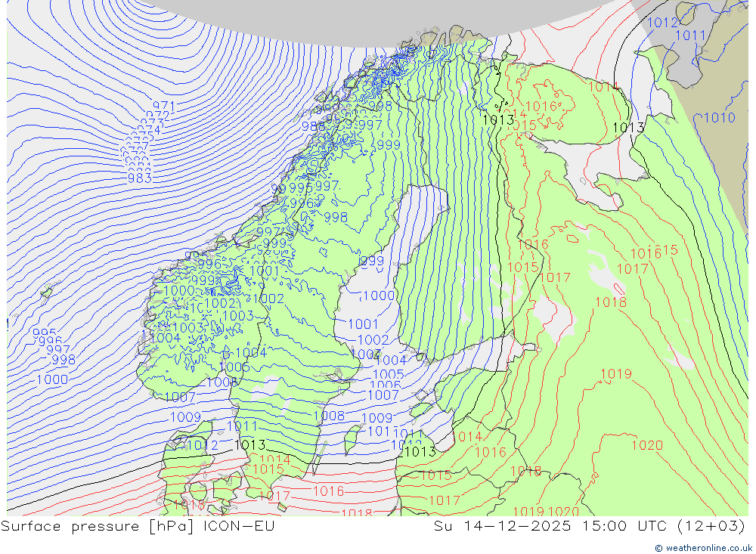Viewport: 756px width, 554px height.
Task: Click the blue 1001 label in Gulf of Bothnia
Action: tap(363, 324)
